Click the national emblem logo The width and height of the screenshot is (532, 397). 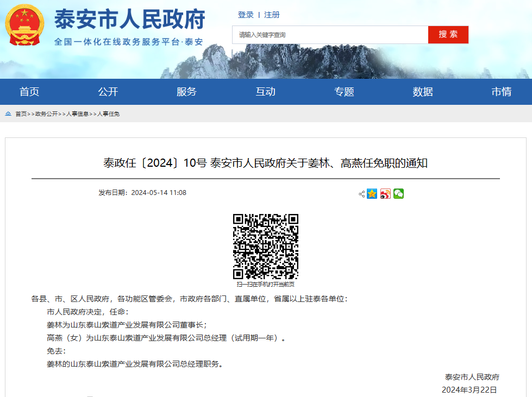tap(24, 25)
